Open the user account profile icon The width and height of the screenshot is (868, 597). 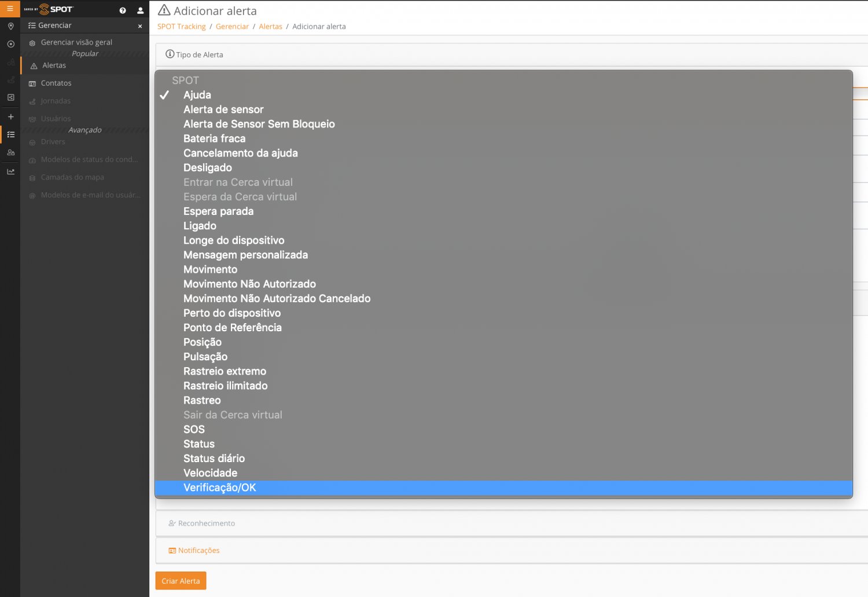140,10
